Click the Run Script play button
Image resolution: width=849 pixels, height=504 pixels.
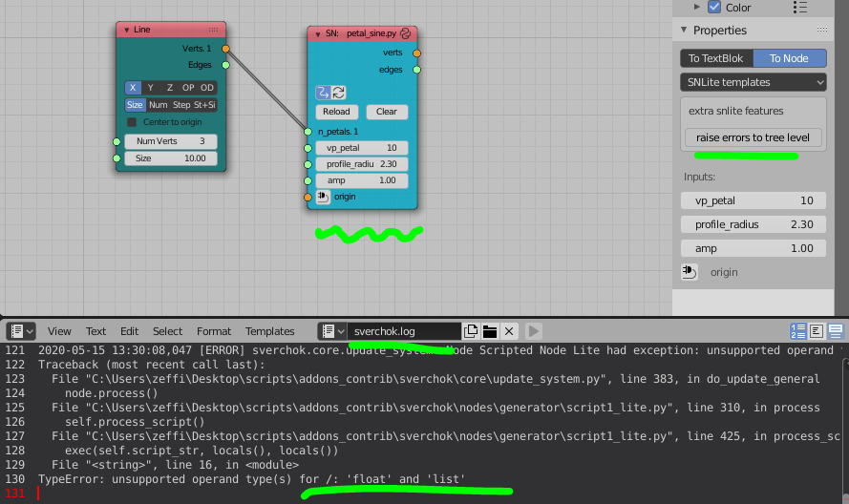pyautogui.click(x=533, y=331)
